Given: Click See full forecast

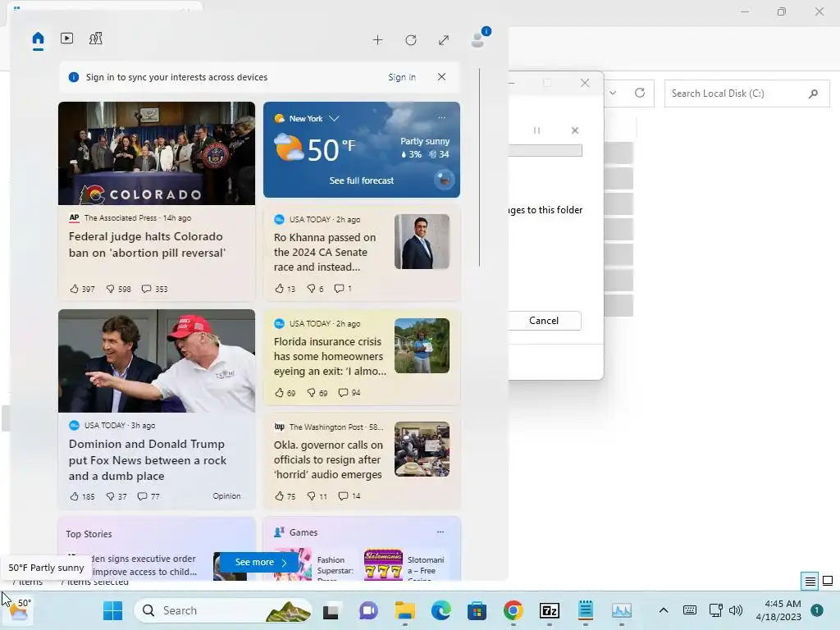Looking at the screenshot, I should click(362, 180).
